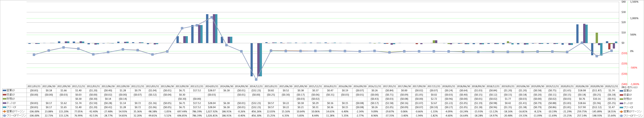The width and height of the screenshot is (644, 118).
Task: Select the 2014/12/31 column header
Action: (256, 86)
